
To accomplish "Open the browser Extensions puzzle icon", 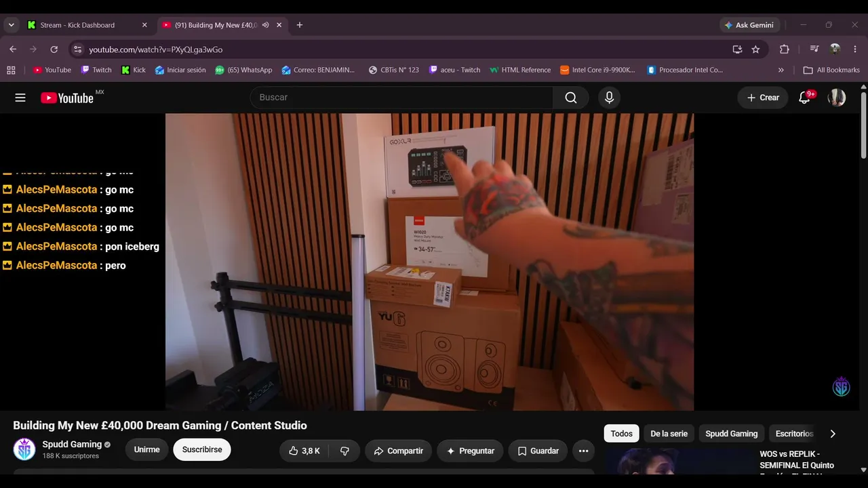I will pyautogui.click(x=785, y=49).
